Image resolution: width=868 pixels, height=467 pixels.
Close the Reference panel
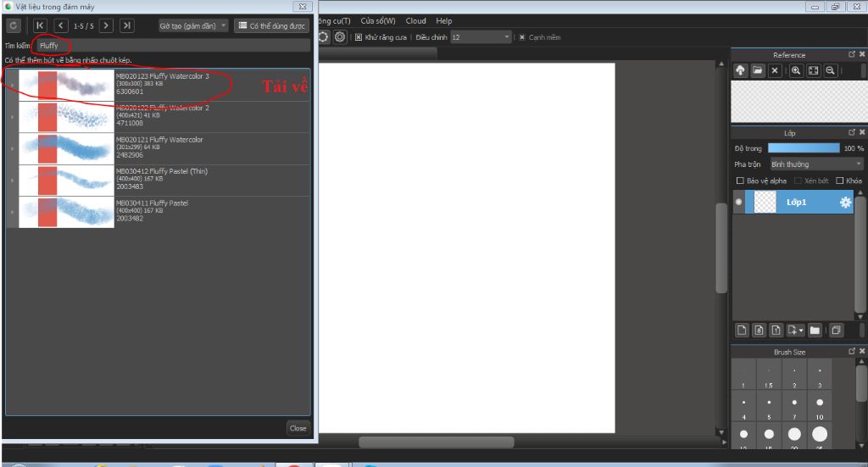pyautogui.click(x=862, y=54)
